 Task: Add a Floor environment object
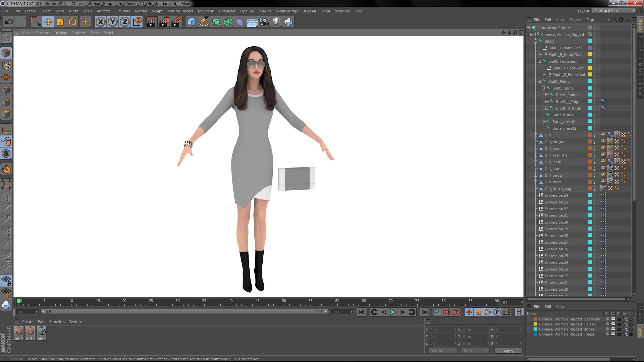(252, 22)
